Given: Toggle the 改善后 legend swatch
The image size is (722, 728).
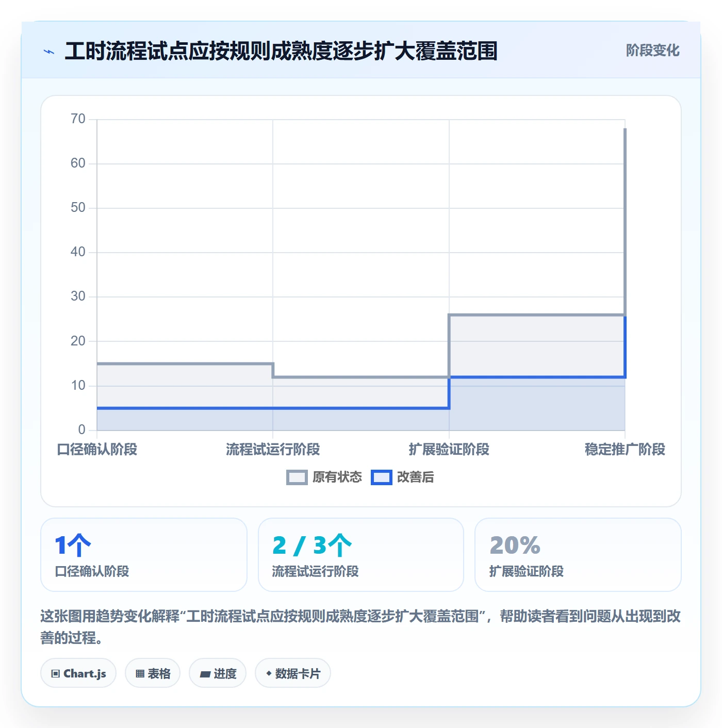Looking at the screenshot, I should (382, 477).
